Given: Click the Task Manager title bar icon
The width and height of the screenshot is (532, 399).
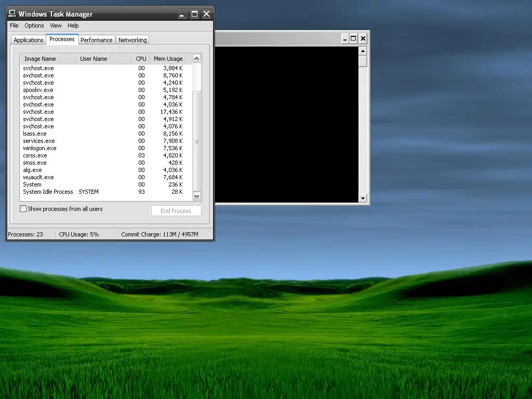Looking at the screenshot, I should (x=12, y=14).
